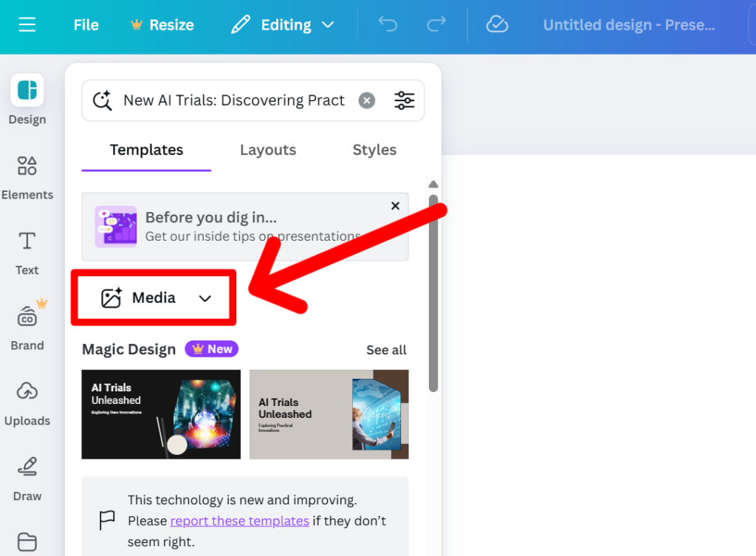Open the hamburger main menu

27,24
